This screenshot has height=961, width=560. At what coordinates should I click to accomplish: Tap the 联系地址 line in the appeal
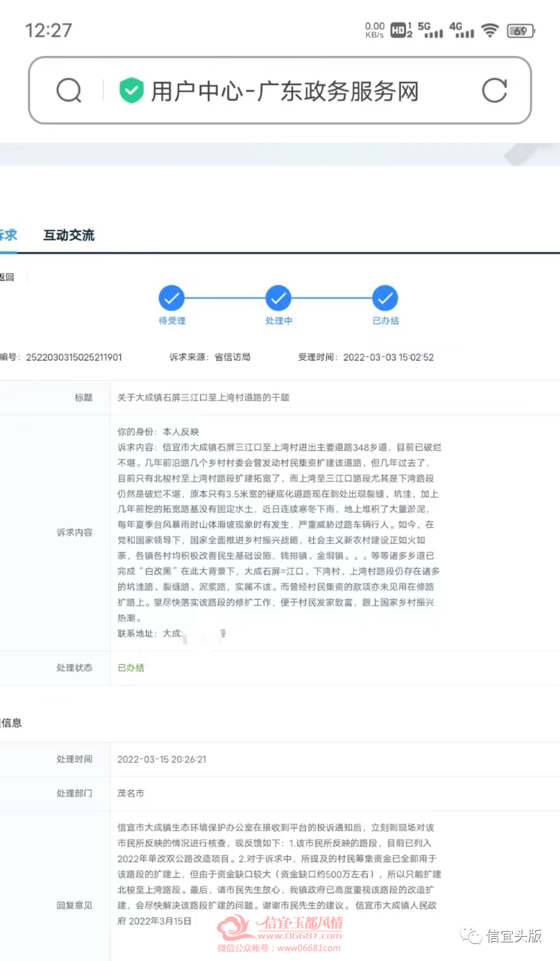click(x=172, y=634)
